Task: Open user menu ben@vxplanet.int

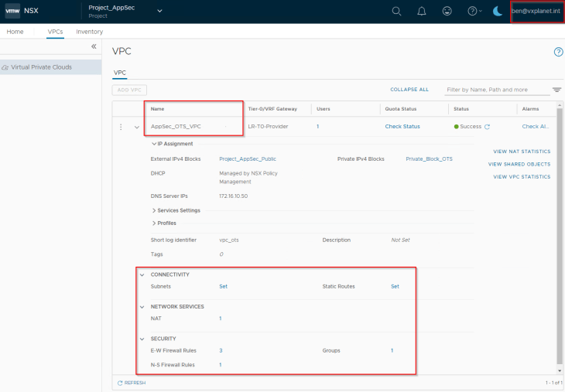Action: click(x=536, y=11)
